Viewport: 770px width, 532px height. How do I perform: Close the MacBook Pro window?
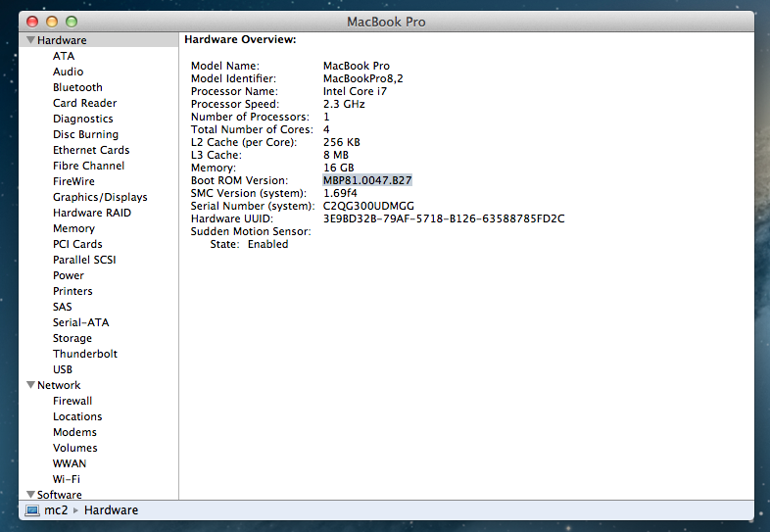point(32,22)
